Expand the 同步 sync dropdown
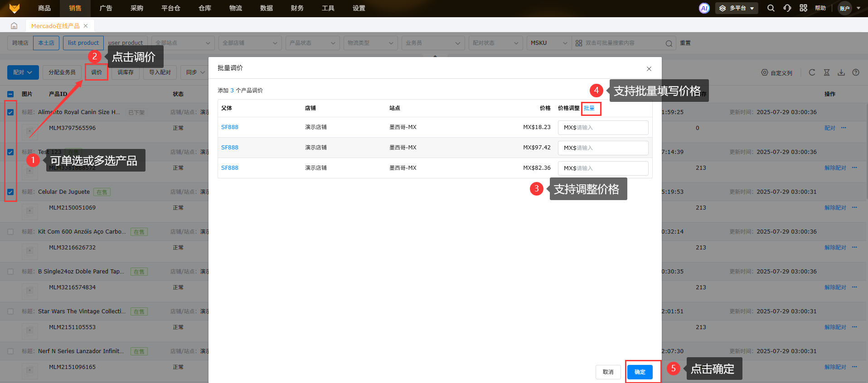 (x=195, y=72)
